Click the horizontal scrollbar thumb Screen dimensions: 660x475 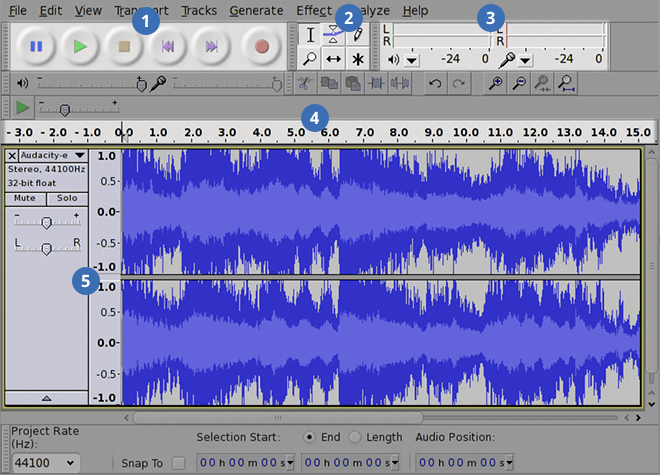click(278, 418)
